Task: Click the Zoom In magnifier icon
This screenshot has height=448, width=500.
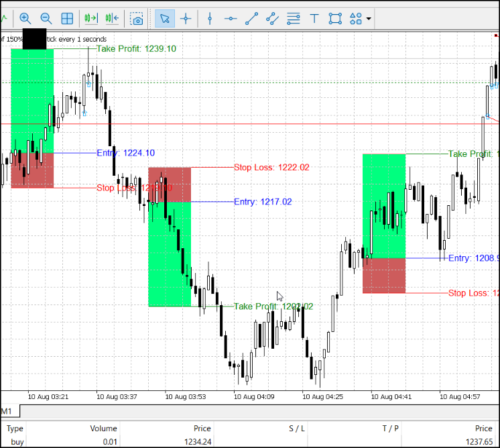Action: (25, 19)
